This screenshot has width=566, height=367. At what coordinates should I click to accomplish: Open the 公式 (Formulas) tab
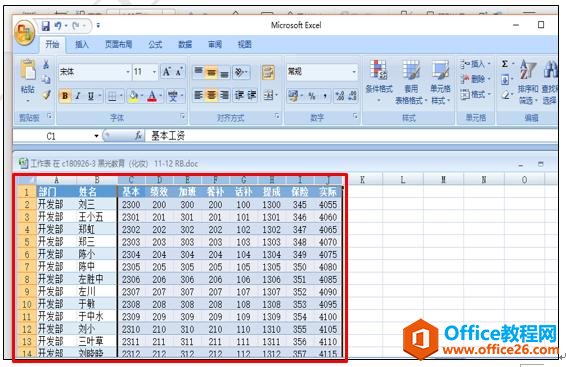coord(155,44)
